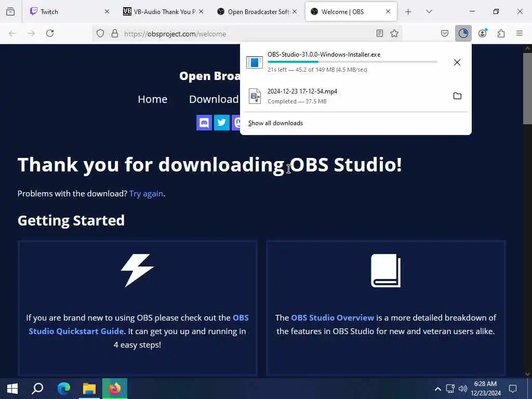Switch to VB-Audio Thank You tab
Screen dimensions: 532x399
click(x=163, y=11)
